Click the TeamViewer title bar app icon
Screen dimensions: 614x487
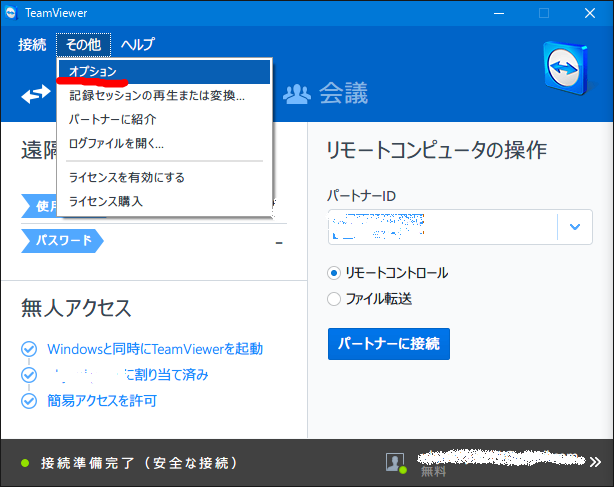[11, 13]
